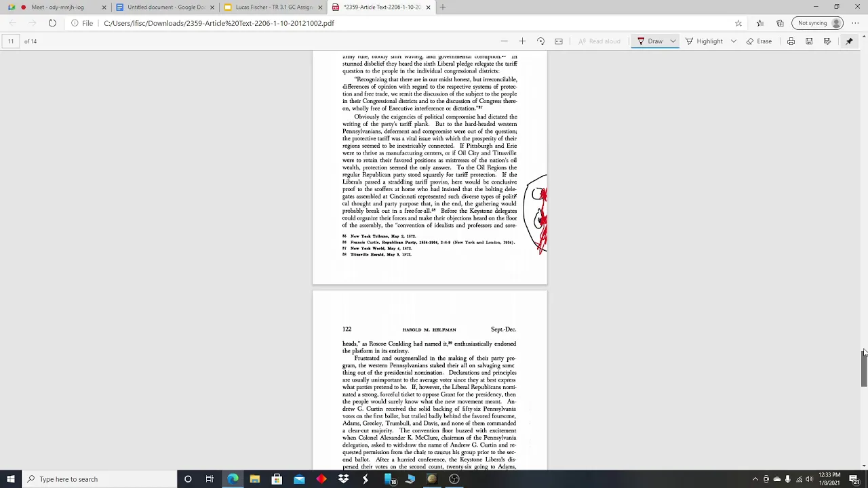Open Mail app from taskbar
The height and width of the screenshot is (488, 868).
tap(299, 479)
